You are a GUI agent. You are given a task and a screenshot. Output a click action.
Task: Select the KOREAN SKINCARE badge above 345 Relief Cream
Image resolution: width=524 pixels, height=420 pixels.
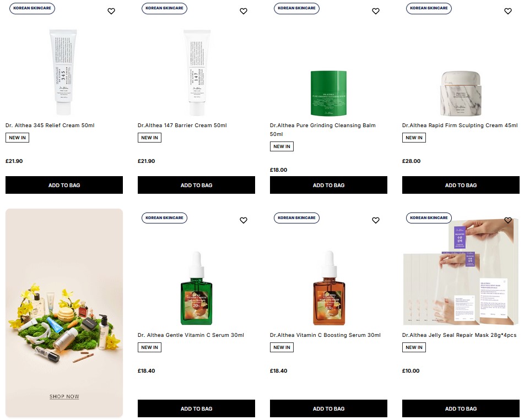[x=32, y=8]
